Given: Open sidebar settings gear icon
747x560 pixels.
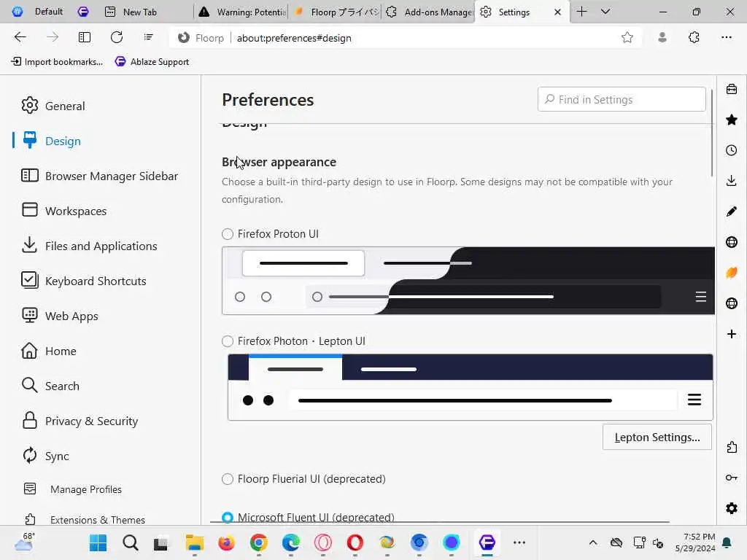Looking at the screenshot, I should click(x=732, y=508).
